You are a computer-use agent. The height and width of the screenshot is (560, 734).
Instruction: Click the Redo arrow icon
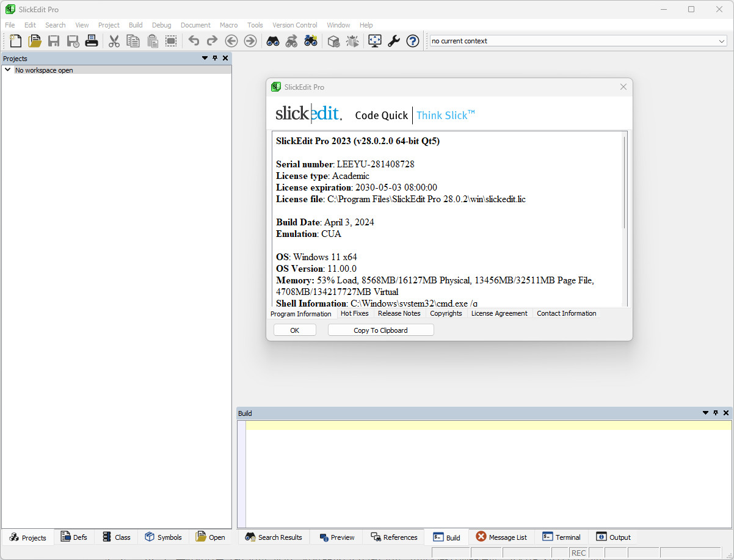212,41
